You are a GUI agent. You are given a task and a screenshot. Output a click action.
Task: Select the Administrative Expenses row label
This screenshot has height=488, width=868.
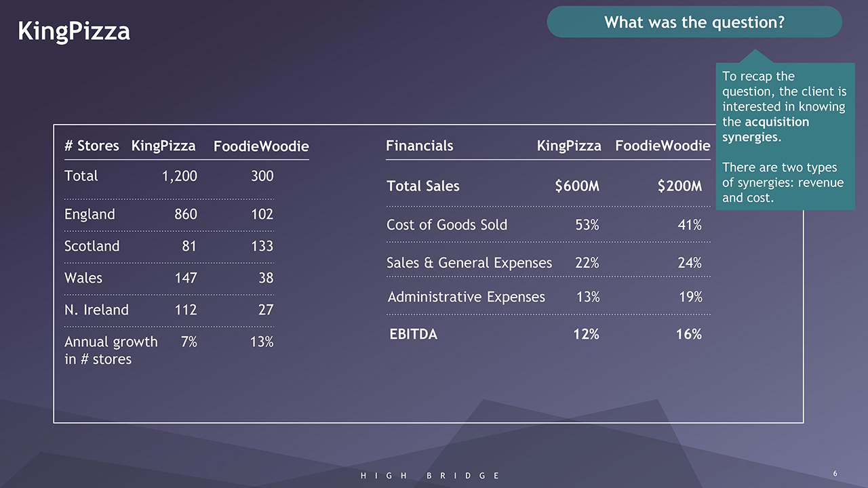click(467, 297)
